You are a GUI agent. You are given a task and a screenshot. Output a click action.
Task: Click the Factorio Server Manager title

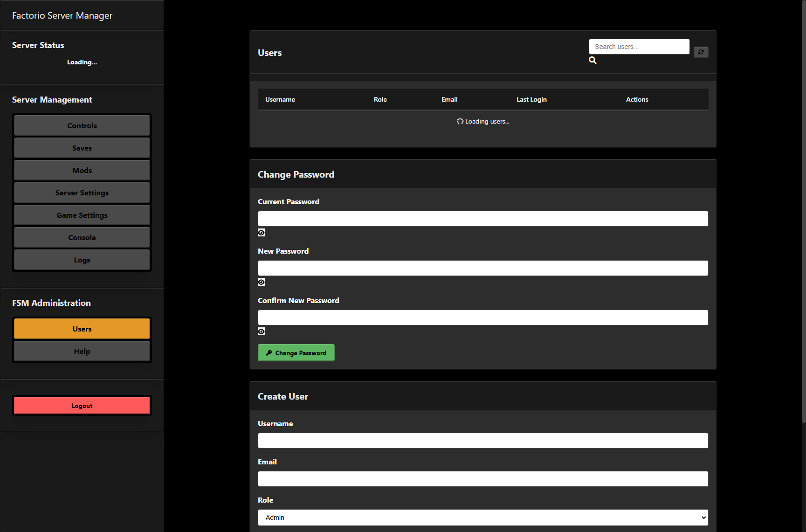[62, 15]
